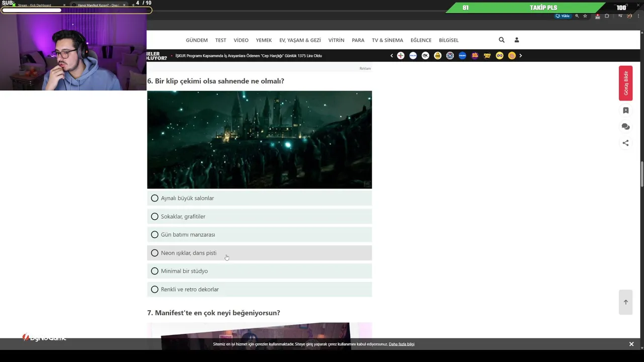Image resolution: width=644 pixels, height=362 pixels.
Task: Pick the Neon ışıklar, dans pisti option
Action: click(259, 253)
